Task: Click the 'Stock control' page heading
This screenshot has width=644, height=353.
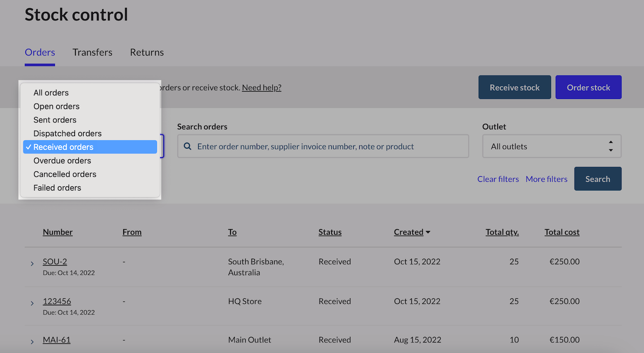Action: [x=76, y=15]
